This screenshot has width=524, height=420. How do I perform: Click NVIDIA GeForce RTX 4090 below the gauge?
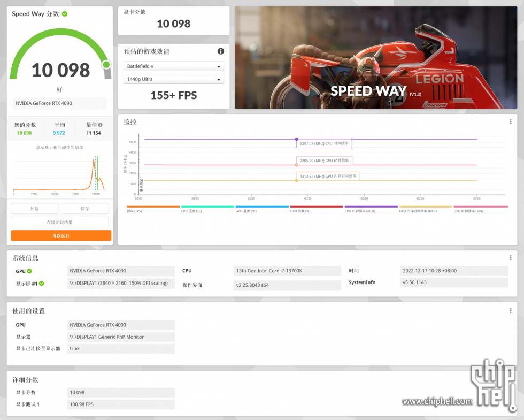[60, 103]
